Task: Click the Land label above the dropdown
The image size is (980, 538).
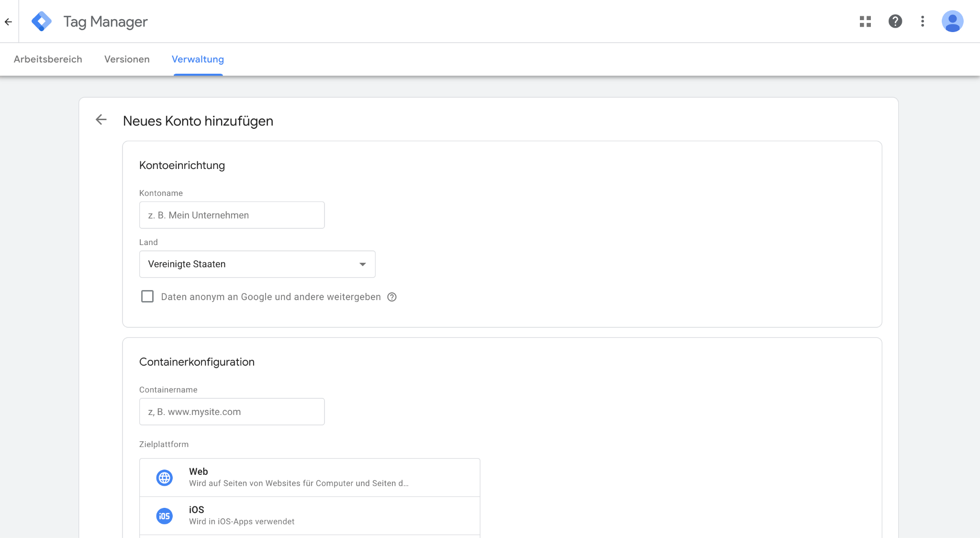Action: click(148, 242)
